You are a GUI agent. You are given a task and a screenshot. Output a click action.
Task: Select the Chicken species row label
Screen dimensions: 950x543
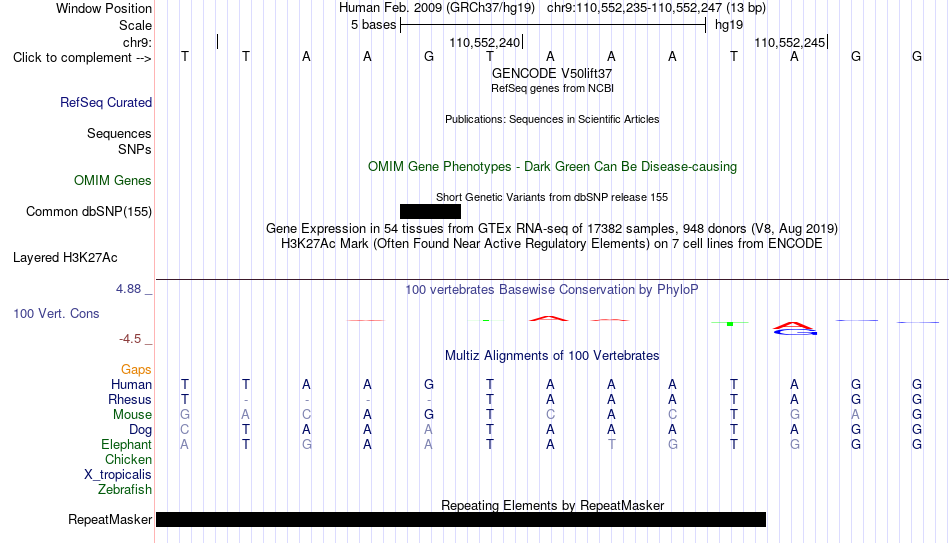[128, 460]
